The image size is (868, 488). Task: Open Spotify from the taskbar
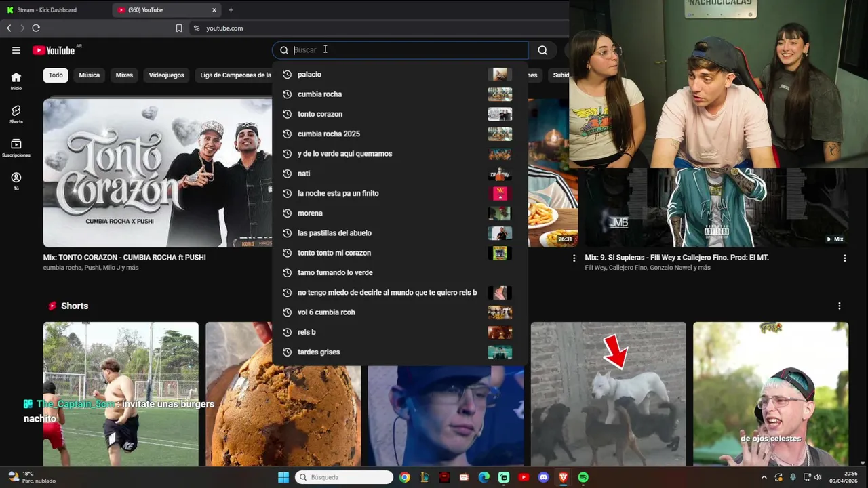583,477
